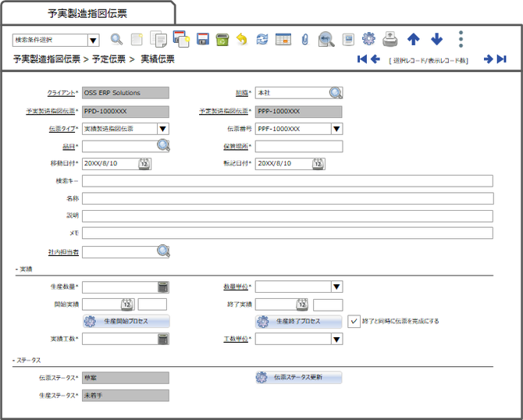The width and height of the screenshot is (523, 420).
Task: Jump to the last record
Action: tap(501, 59)
